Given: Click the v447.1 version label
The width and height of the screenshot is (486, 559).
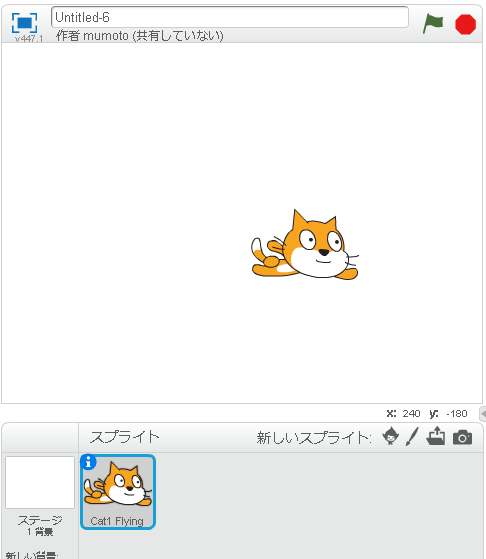Looking at the screenshot, I should (29, 39).
